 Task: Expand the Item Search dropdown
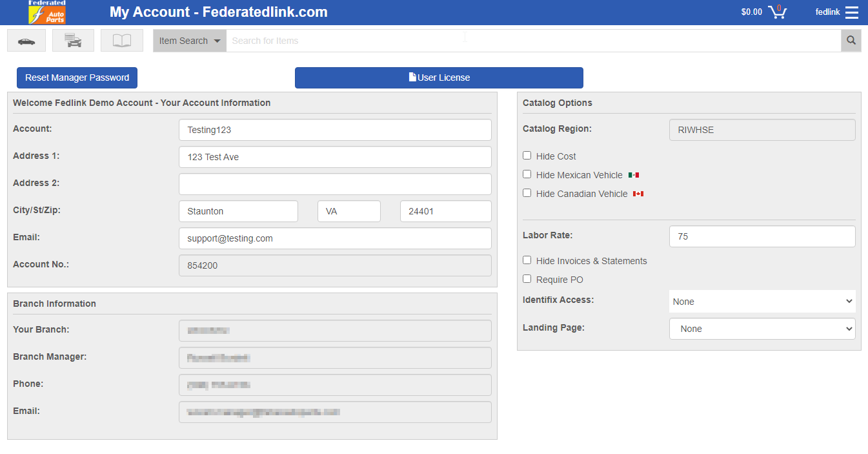click(x=190, y=41)
